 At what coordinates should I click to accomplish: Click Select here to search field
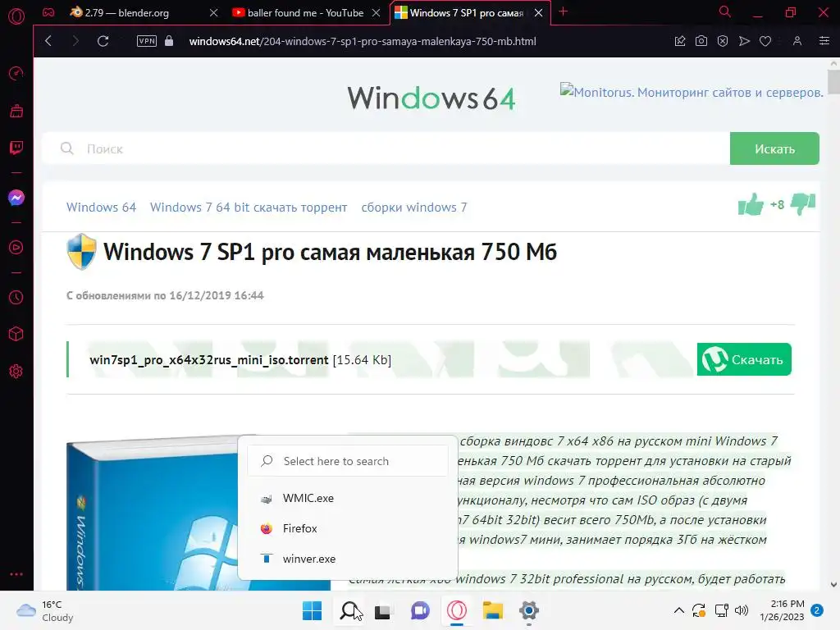(348, 461)
